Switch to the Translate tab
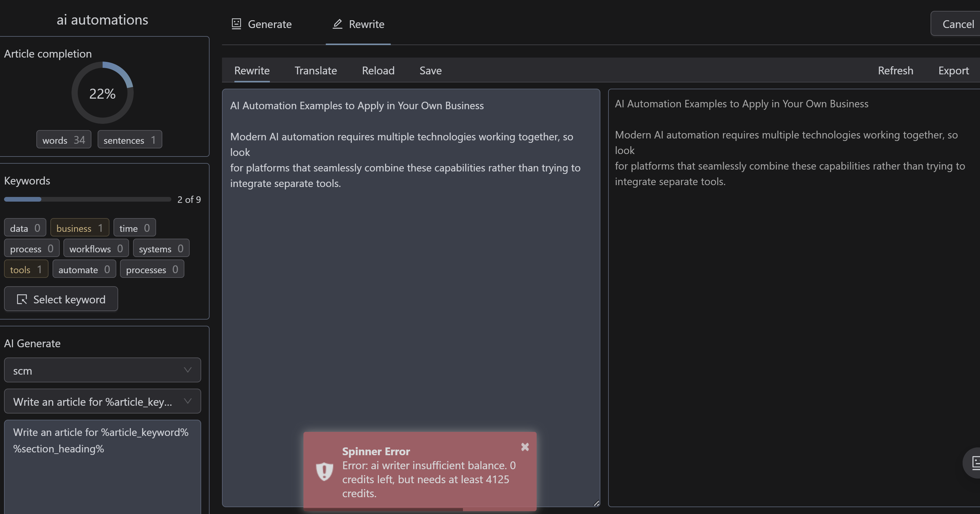Screen dimensions: 980x514 point(315,70)
